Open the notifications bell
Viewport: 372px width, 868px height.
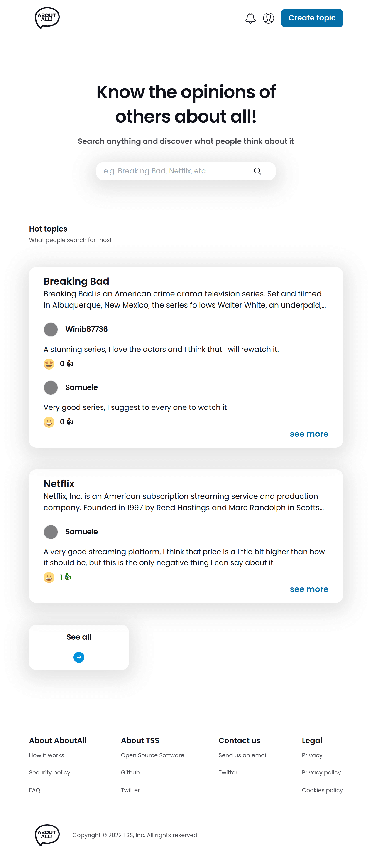click(250, 18)
